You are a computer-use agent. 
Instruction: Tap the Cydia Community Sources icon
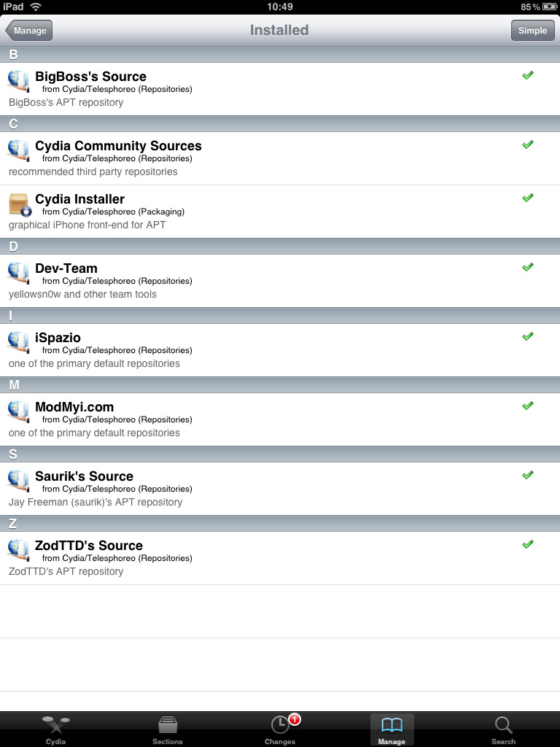18,150
